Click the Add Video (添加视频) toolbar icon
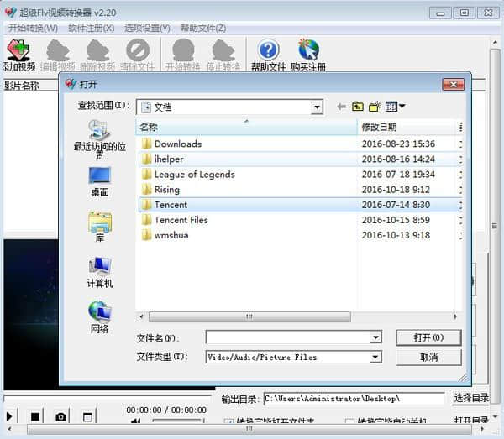This screenshot has height=439, width=504. point(19,53)
